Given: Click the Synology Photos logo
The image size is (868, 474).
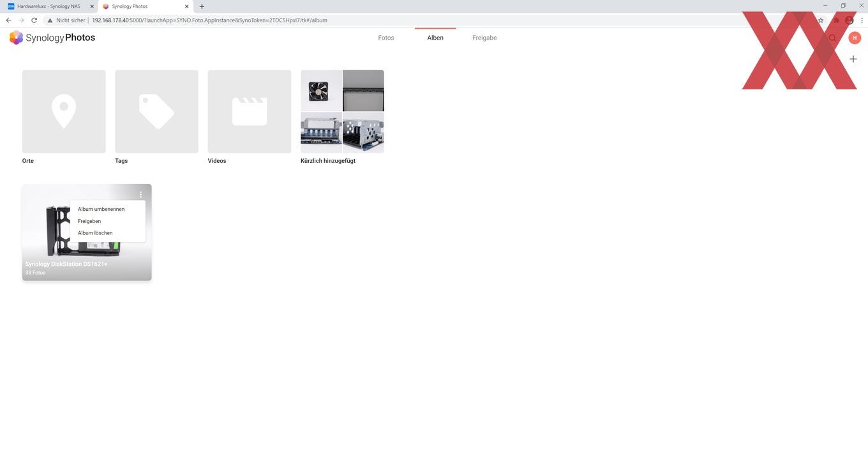Looking at the screenshot, I should pyautogui.click(x=52, y=38).
